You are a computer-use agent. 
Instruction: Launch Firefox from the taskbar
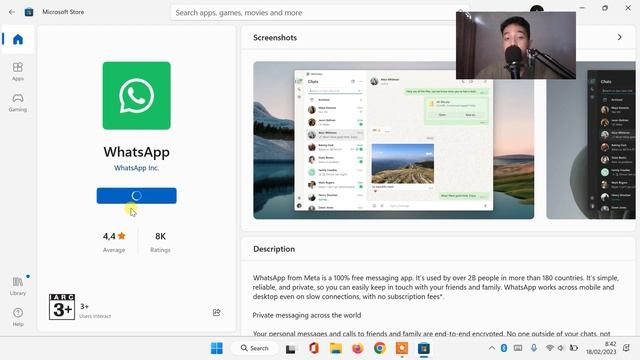(x=358, y=348)
